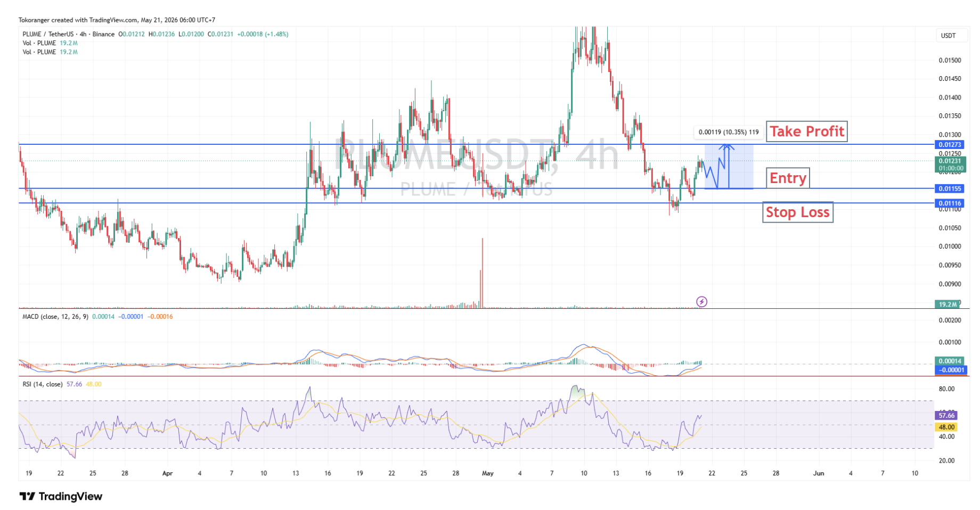Click the purple lightning event icon
Image resolution: width=980 pixels, height=510 pixels.
coord(702,302)
